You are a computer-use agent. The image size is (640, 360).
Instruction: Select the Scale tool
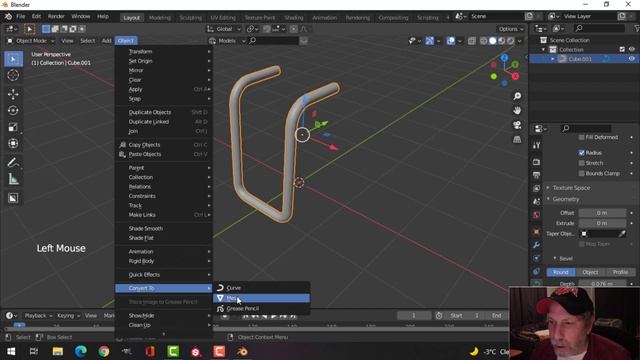(x=13, y=127)
